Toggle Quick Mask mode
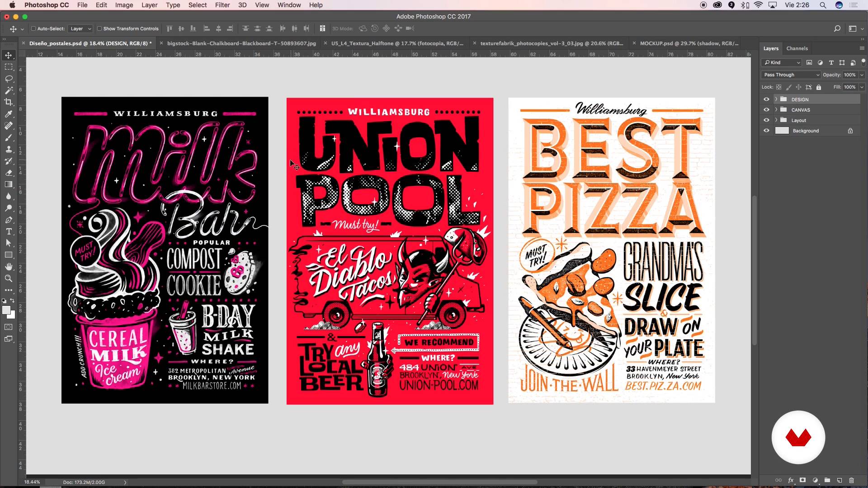Viewport: 868px width, 488px height. [x=9, y=327]
